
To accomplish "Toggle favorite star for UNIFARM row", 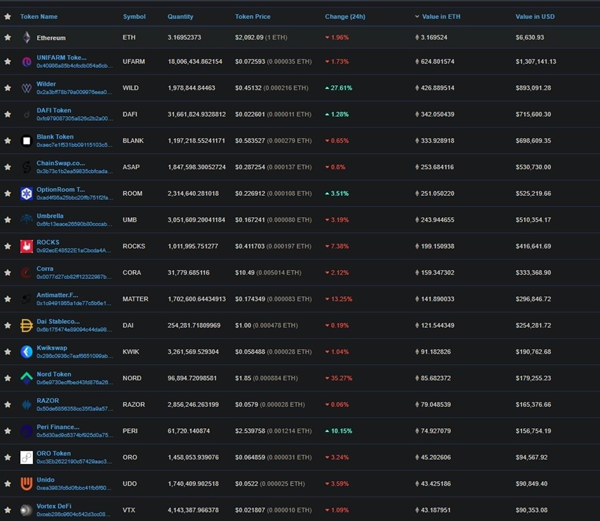I will point(8,62).
